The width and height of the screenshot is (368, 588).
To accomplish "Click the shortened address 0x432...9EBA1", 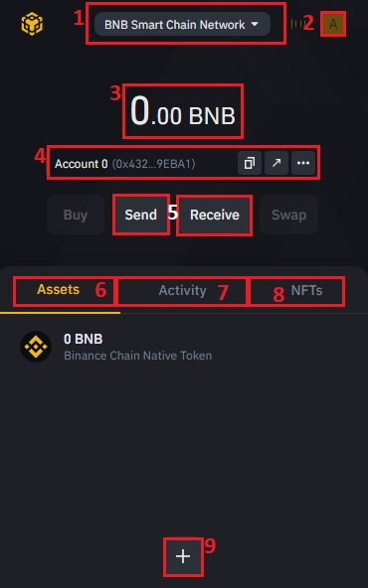I will coord(153,164).
